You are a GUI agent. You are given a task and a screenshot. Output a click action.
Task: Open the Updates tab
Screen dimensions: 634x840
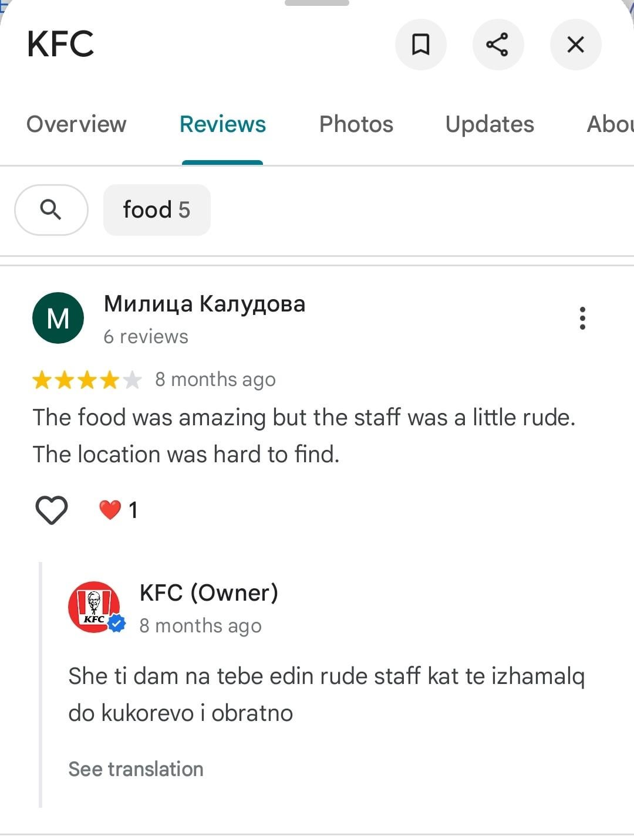[490, 124]
